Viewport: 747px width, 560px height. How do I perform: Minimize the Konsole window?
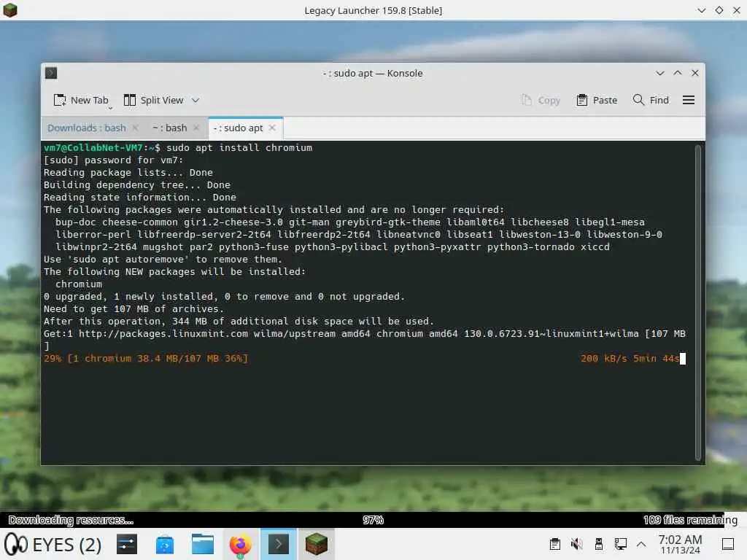pyautogui.click(x=659, y=73)
